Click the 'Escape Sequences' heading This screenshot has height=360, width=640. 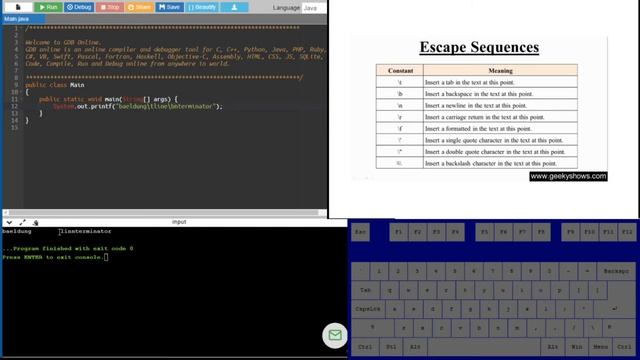click(x=479, y=47)
